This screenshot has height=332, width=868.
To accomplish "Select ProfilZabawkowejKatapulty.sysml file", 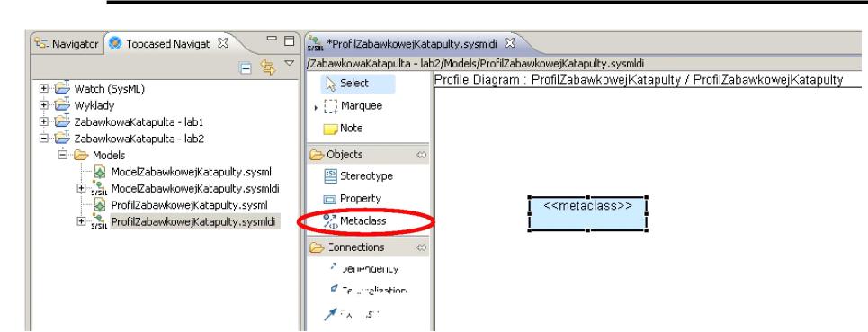I will [x=189, y=205].
